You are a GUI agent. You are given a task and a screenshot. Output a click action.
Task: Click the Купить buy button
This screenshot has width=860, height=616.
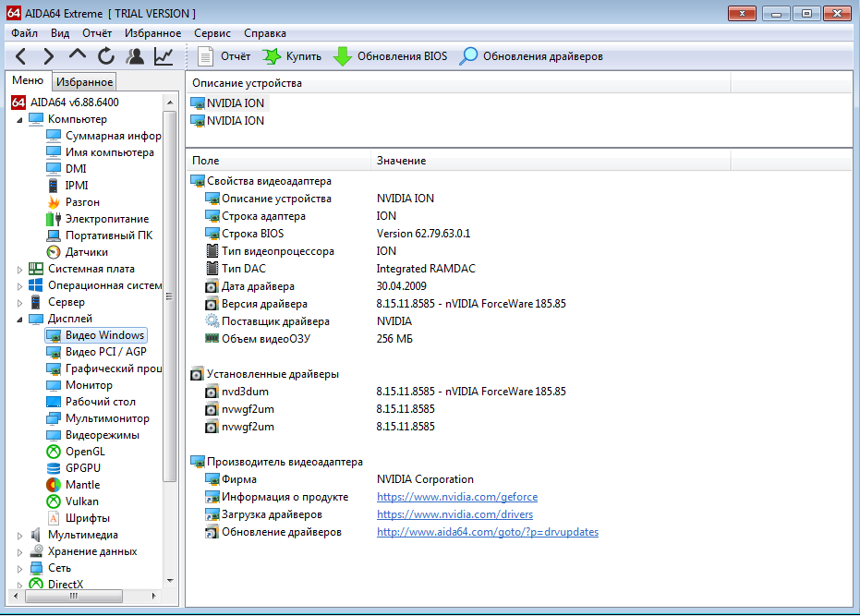pos(292,56)
